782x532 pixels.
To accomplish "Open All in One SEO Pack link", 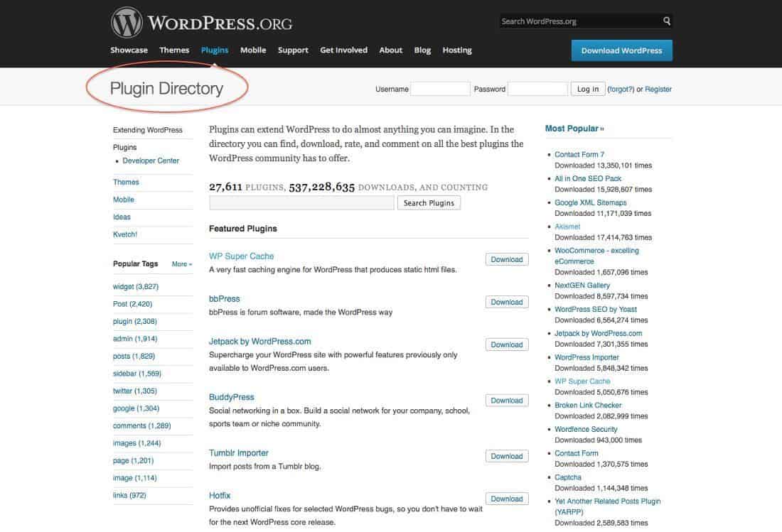I will click(x=588, y=178).
